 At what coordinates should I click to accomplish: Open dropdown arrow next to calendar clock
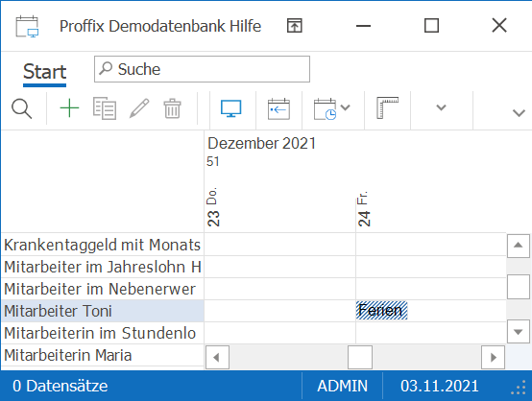click(x=346, y=107)
